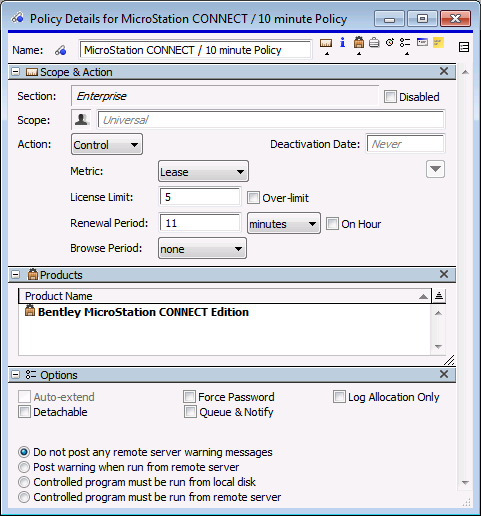Open the Action dropdown showing Control
Screen dimensions: 481x516
pyautogui.click(x=107, y=144)
